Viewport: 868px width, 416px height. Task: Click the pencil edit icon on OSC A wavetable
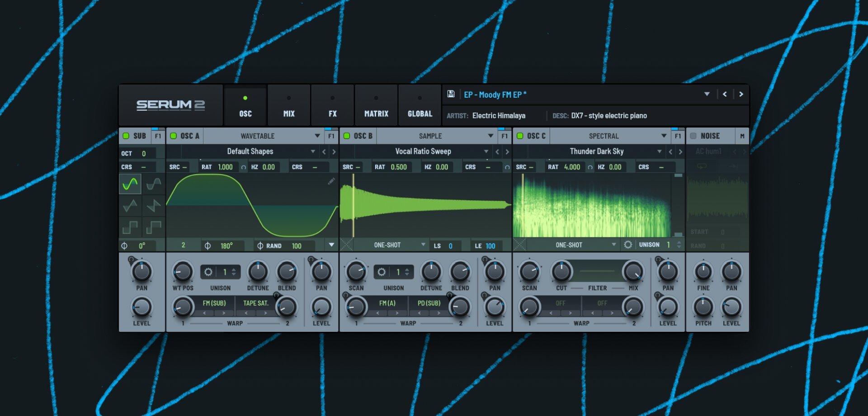coord(331,181)
